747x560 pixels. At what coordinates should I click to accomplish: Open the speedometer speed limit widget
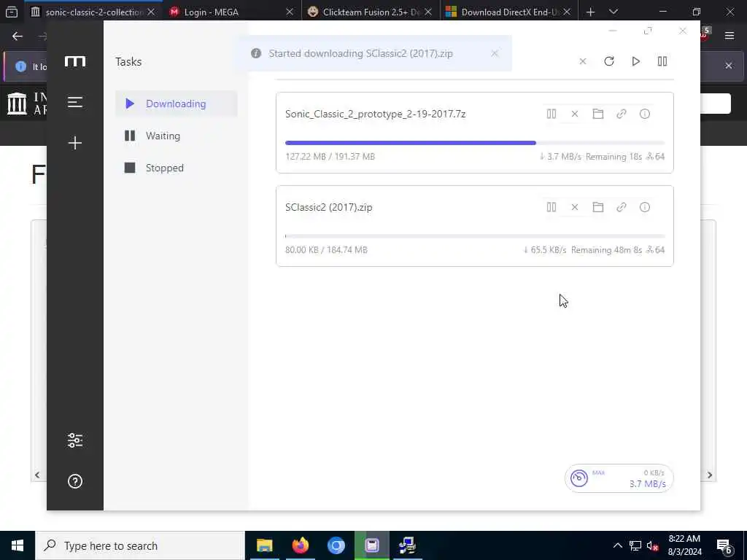click(619, 478)
